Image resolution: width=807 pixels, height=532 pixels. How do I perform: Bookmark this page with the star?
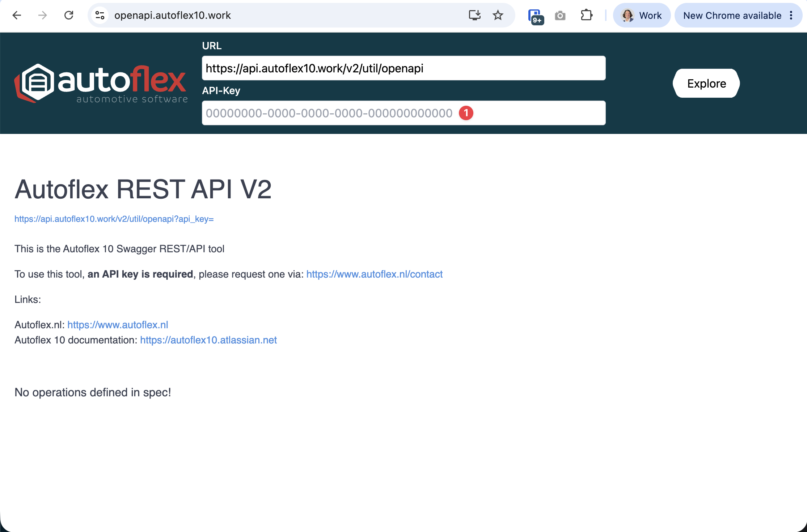coord(498,15)
